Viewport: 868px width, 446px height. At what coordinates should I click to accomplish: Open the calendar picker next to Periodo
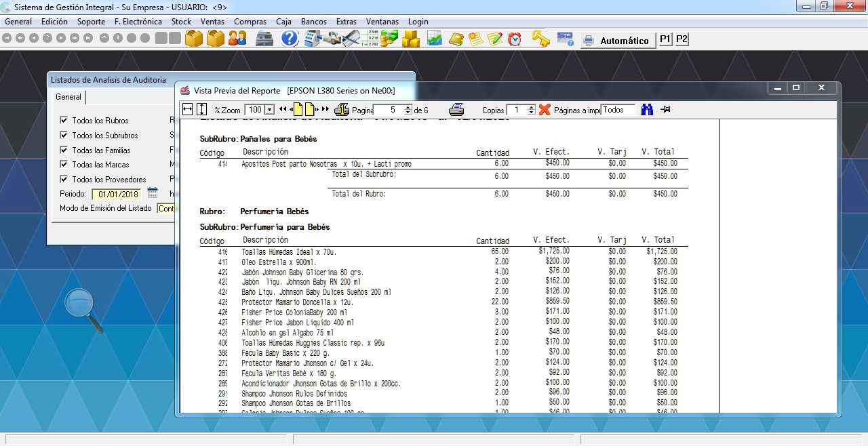pyautogui.click(x=153, y=194)
